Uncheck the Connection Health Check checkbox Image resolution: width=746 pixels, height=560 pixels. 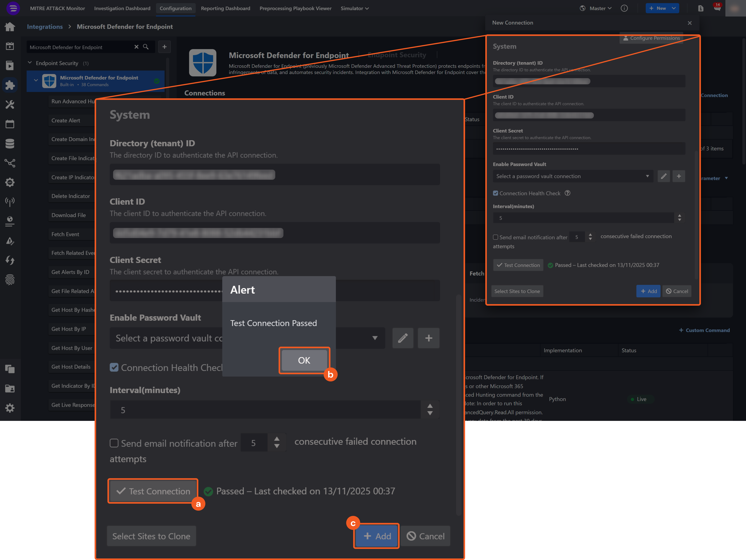[x=114, y=367]
